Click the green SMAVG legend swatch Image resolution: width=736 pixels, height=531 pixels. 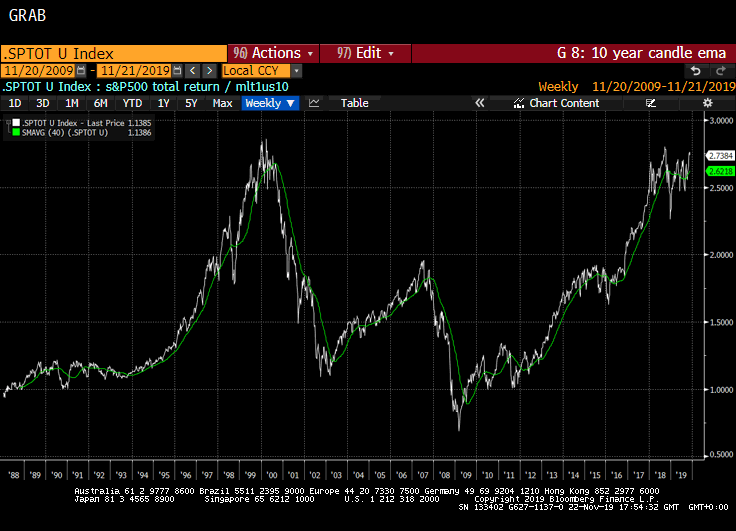coord(16,132)
